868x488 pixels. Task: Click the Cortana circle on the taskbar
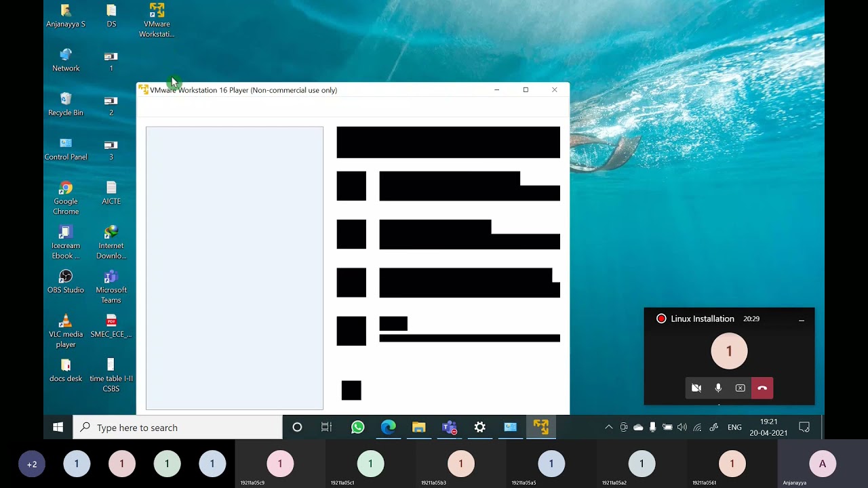tap(297, 427)
